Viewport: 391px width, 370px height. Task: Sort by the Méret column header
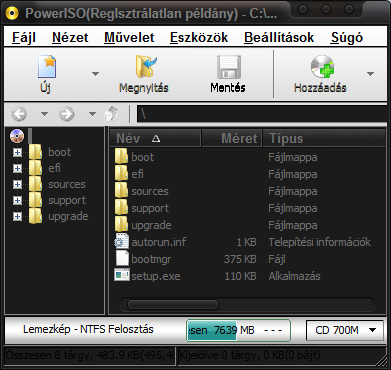[x=232, y=138]
